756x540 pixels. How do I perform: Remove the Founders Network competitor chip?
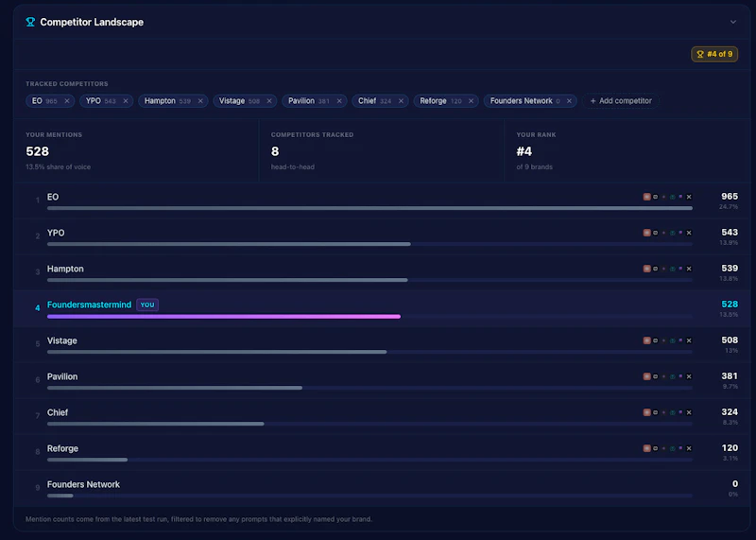569,101
